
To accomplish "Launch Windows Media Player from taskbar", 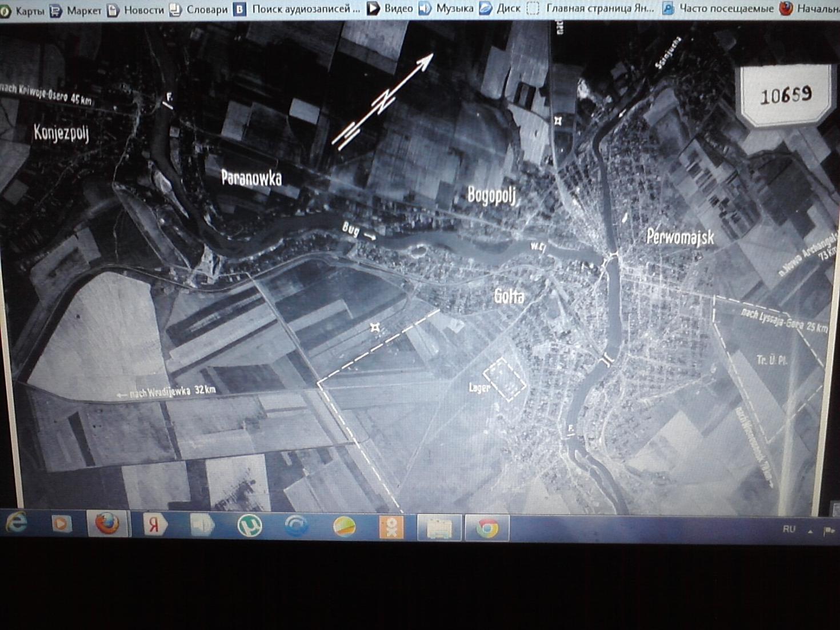I will (61, 524).
